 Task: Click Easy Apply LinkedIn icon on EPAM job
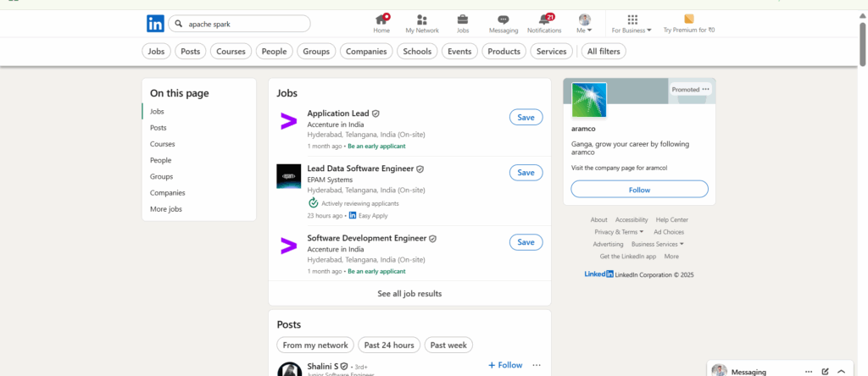pos(353,216)
